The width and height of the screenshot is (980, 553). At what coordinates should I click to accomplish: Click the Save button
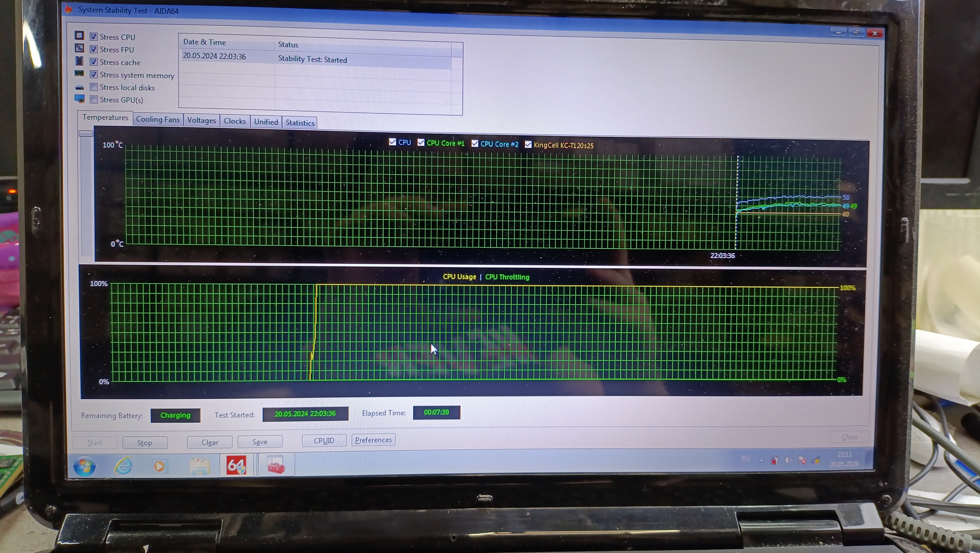pyautogui.click(x=260, y=441)
